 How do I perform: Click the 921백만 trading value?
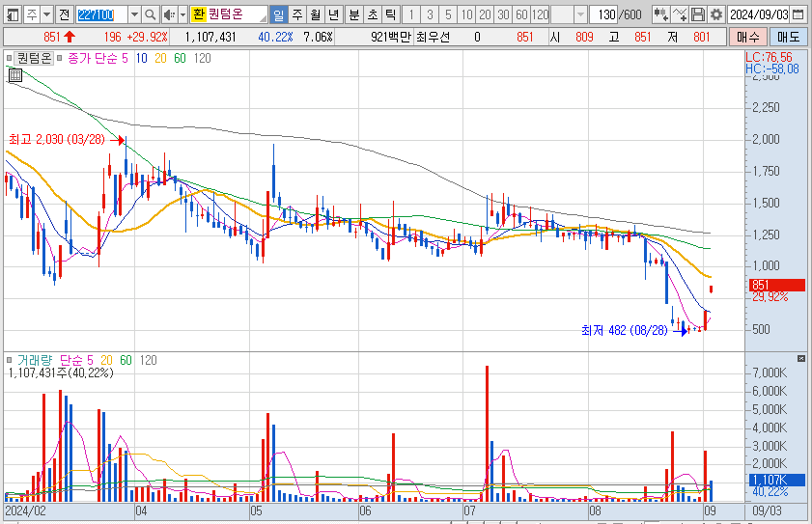point(391,37)
